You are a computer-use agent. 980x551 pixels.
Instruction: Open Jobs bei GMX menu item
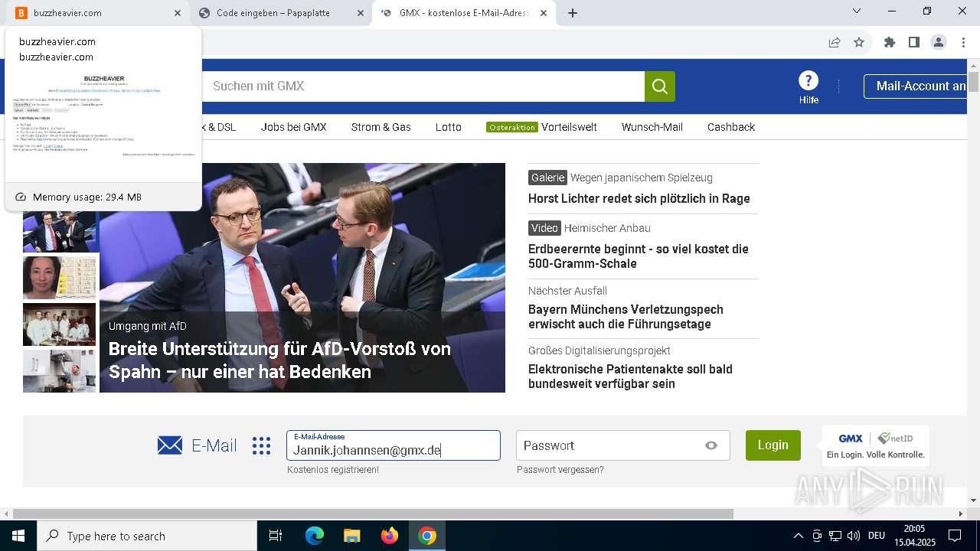(293, 127)
